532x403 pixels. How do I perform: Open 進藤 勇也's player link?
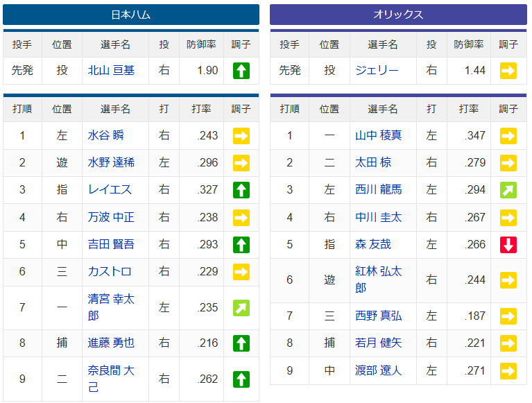111,343
